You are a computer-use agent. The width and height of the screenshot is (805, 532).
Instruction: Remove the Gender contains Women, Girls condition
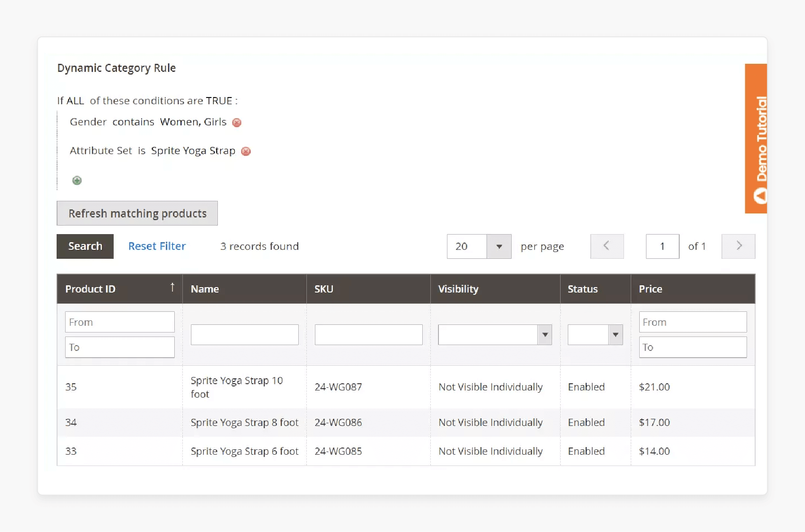coord(237,123)
